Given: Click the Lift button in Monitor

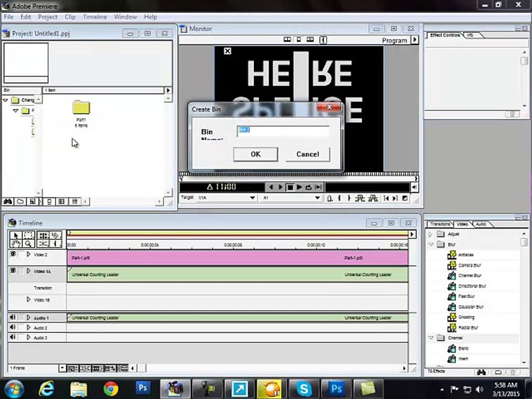Looking at the screenshot, I should point(360,198).
